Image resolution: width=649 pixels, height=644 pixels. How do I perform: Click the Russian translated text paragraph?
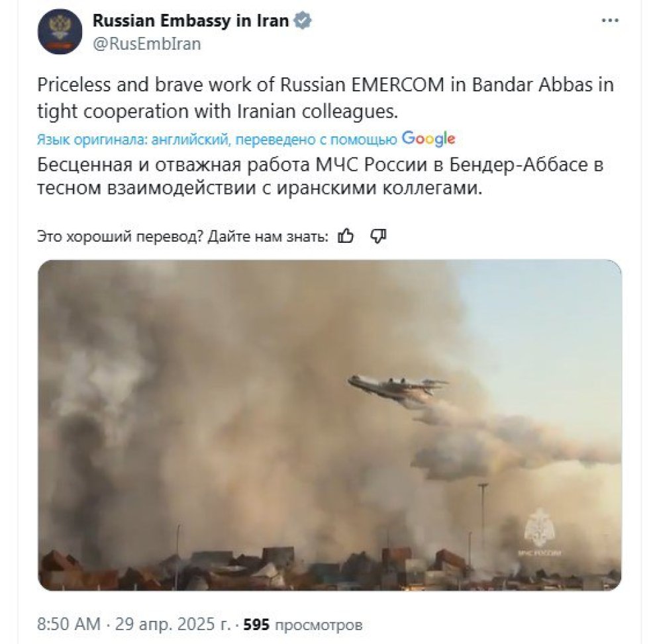tap(321, 176)
